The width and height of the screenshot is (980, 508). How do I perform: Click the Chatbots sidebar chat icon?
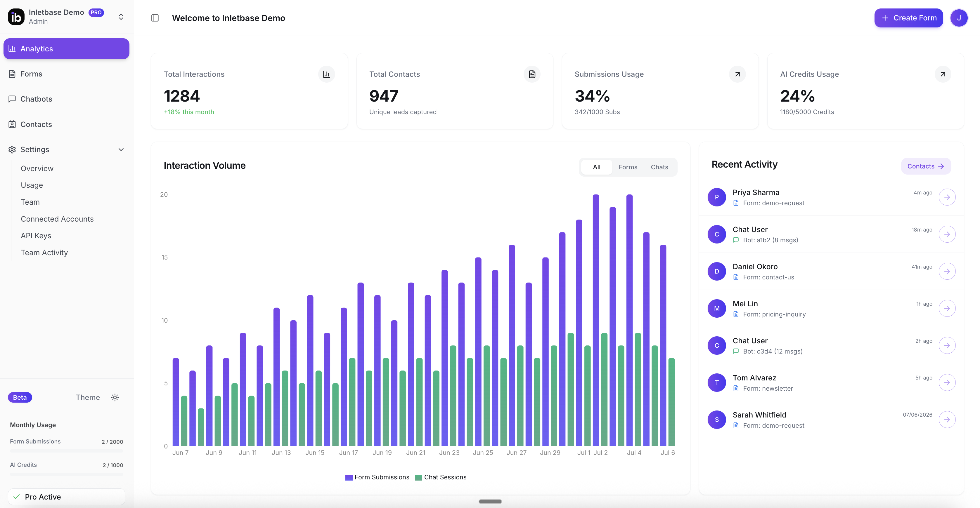(x=12, y=99)
